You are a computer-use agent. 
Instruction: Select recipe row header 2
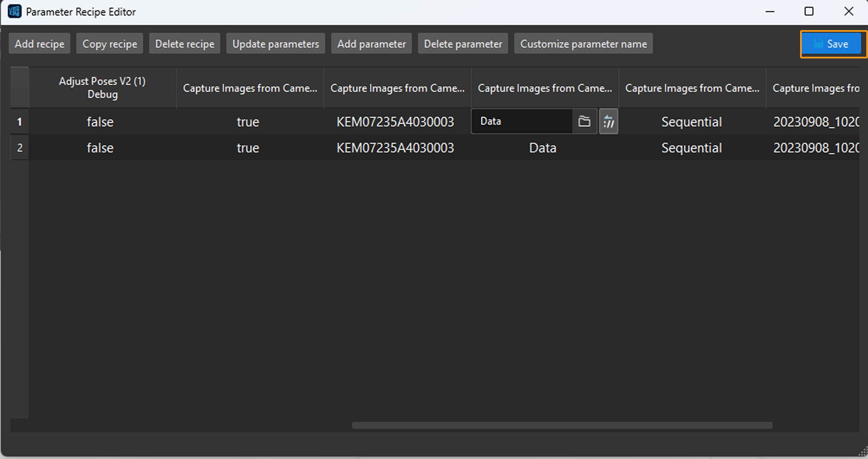tap(19, 148)
